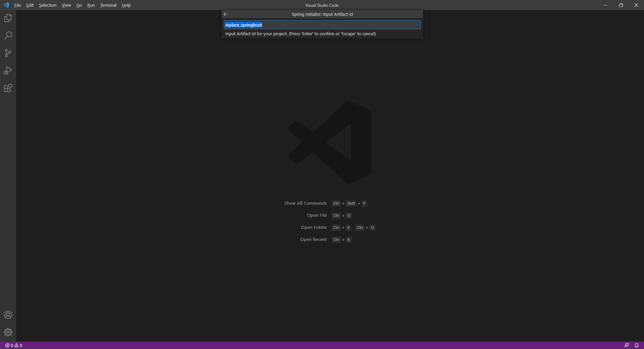Screen dimensions: 644x349
Task: Open the View menu
Action: [x=66, y=5]
